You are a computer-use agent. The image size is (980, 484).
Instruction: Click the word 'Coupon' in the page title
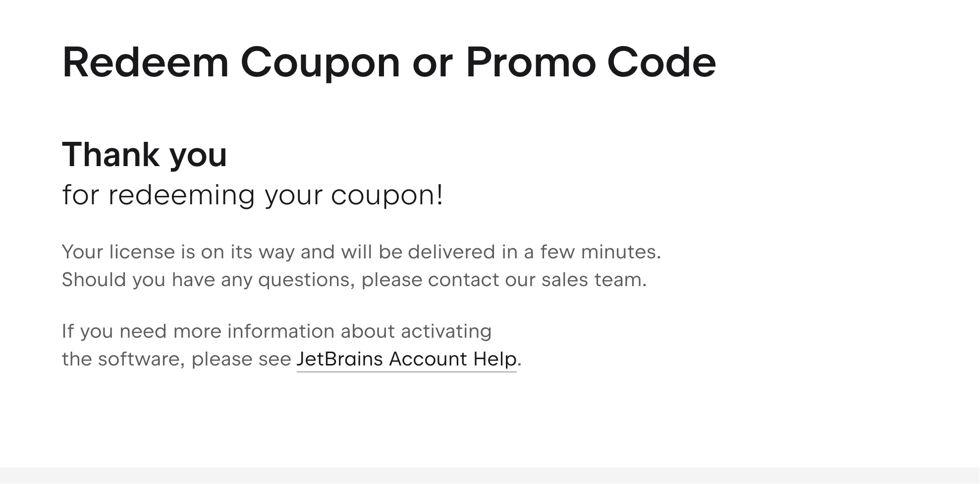(320, 62)
